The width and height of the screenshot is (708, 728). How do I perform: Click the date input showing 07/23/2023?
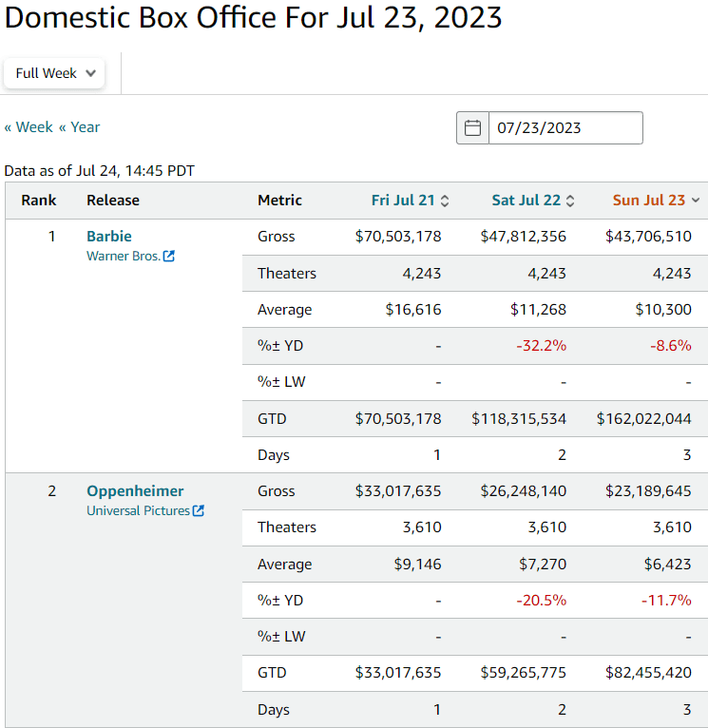point(564,128)
